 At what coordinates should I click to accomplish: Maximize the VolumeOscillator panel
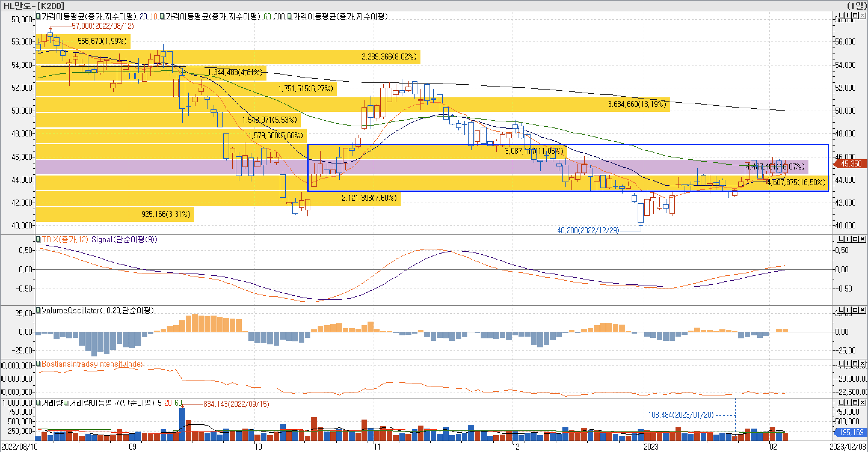click(x=855, y=310)
